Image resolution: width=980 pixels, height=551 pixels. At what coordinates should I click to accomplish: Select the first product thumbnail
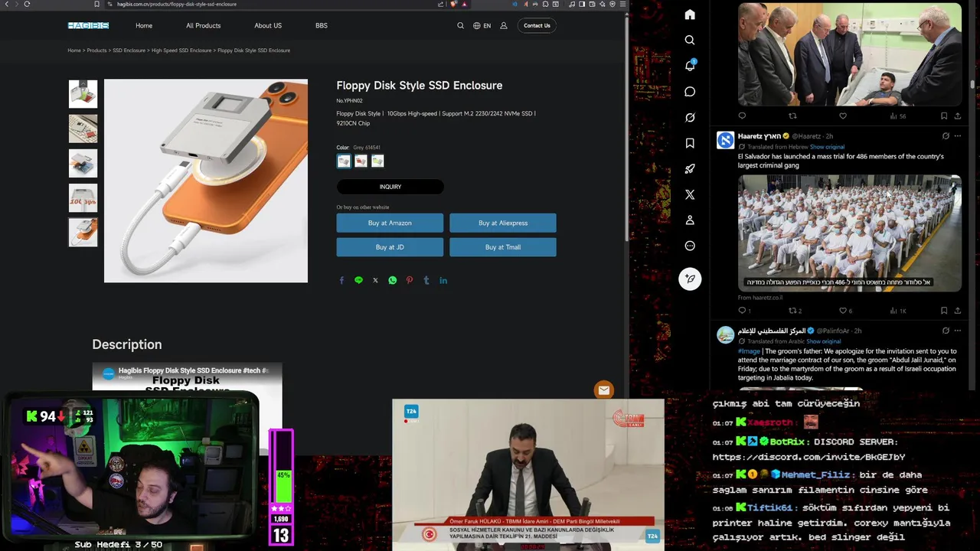pyautogui.click(x=83, y=94)
